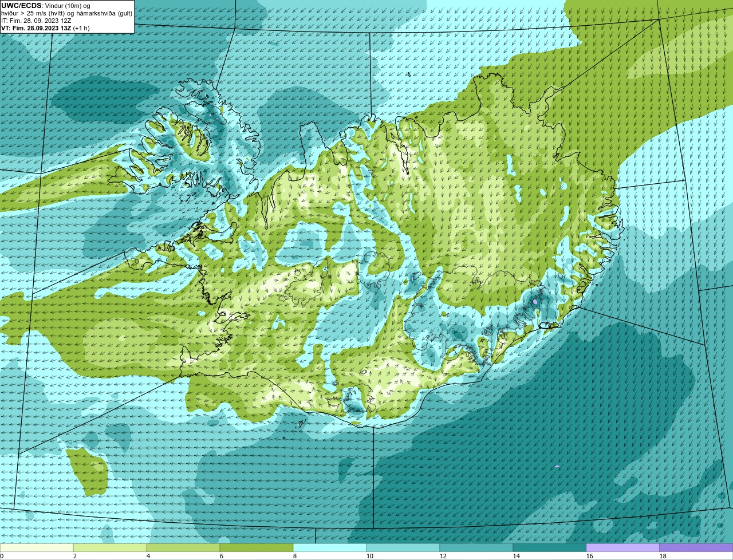733x560 pixels.
Task: Click the '18' label on the color scale
Action: [663, 556]
